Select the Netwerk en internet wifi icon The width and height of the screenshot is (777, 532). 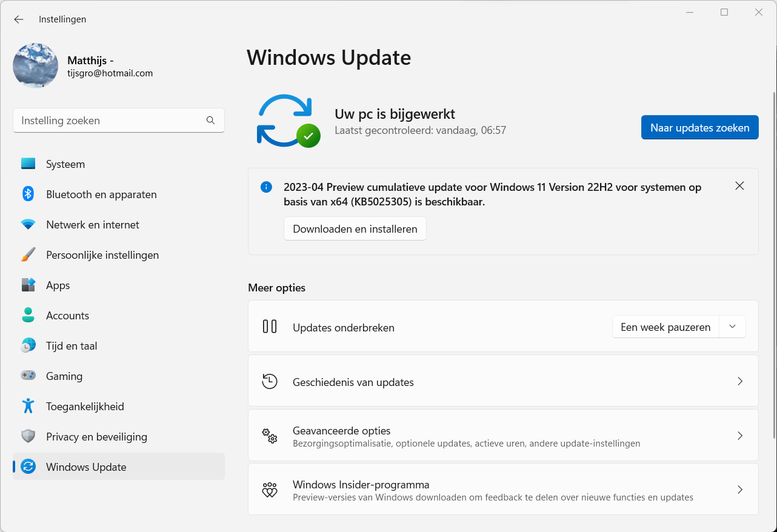[x=28, y=224]
